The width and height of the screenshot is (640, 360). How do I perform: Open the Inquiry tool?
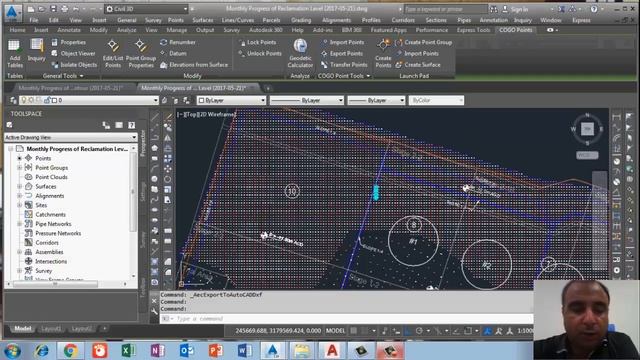(x=36, y=50)
